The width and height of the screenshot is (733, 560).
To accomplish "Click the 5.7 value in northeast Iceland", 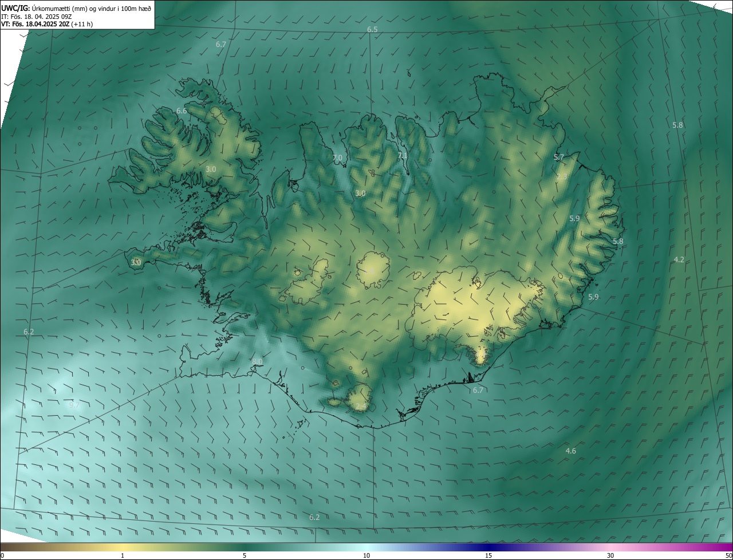I will pos(559,157).
